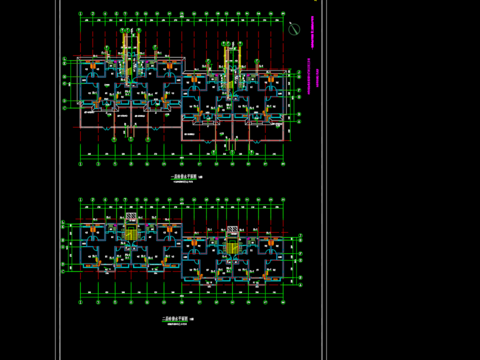Click bottom-right grid axis bubble of upper plan
Viewport: 480px width, 360px height.
[x=283, y=164]
